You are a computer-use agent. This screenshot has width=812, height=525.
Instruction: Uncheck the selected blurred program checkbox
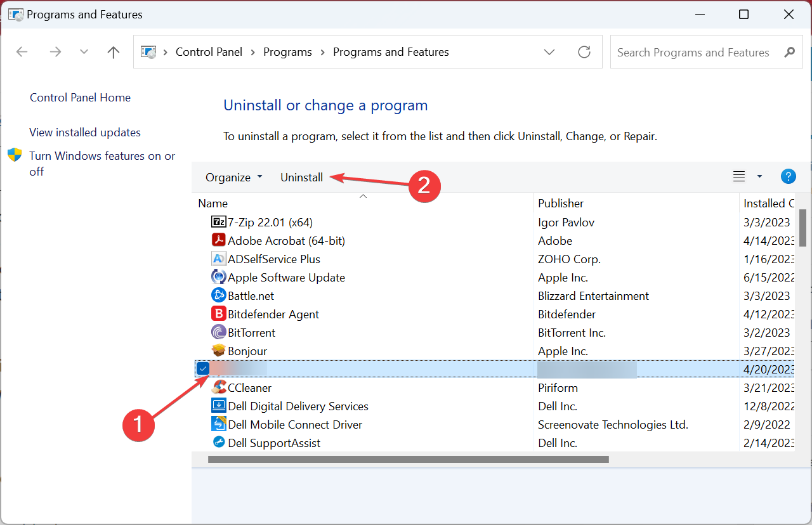[203, 368]
